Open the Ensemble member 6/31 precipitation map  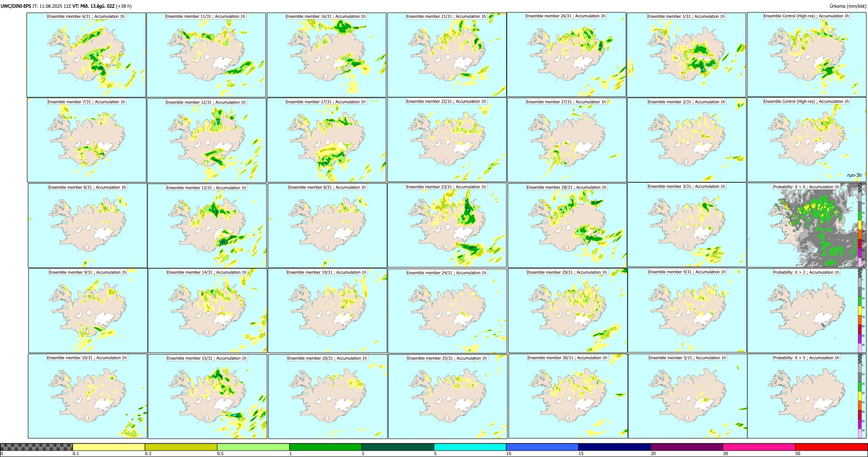(x=86, y=55)
